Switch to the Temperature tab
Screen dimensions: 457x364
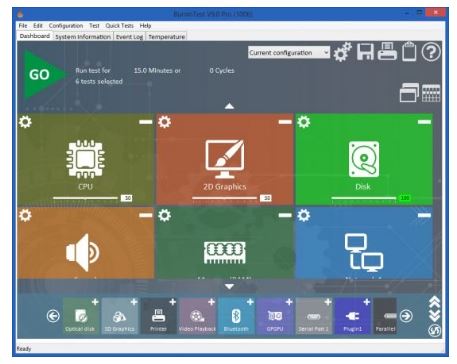pyautogui.click(x=166, y=37)
